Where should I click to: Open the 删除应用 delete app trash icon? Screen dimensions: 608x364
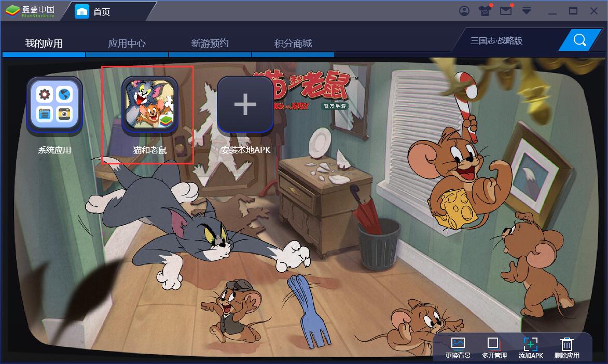566,343
